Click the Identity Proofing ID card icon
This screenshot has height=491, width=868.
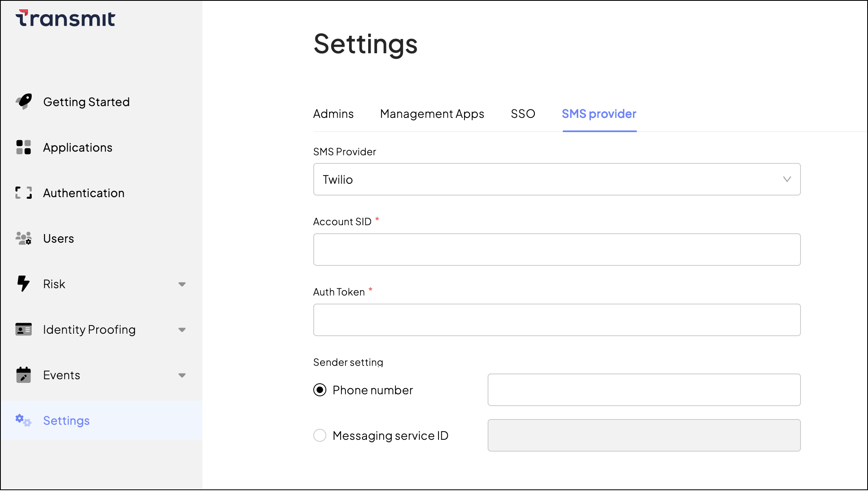tap(24, 329)
